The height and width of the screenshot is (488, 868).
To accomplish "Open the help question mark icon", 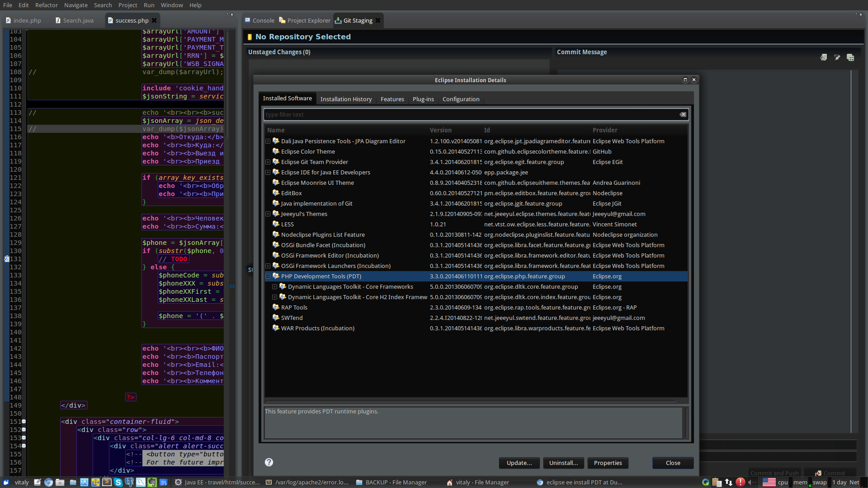I will pyautogui.click(x=269, y=462).
